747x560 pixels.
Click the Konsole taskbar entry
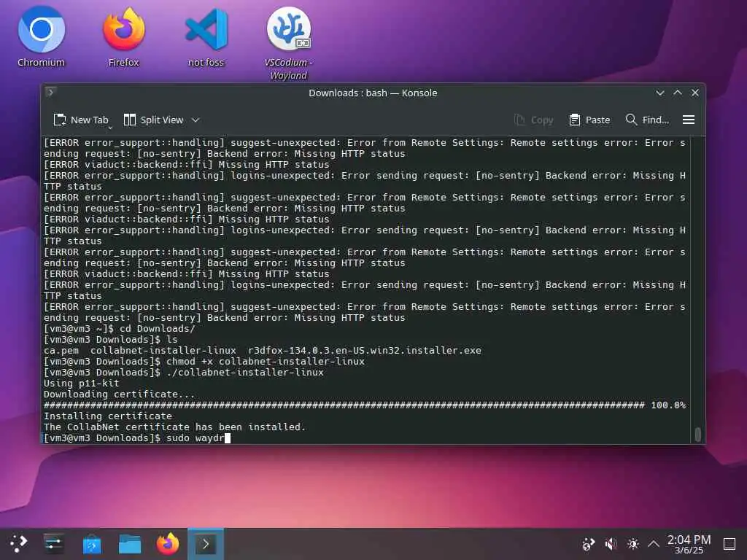(x=205, y=544)
